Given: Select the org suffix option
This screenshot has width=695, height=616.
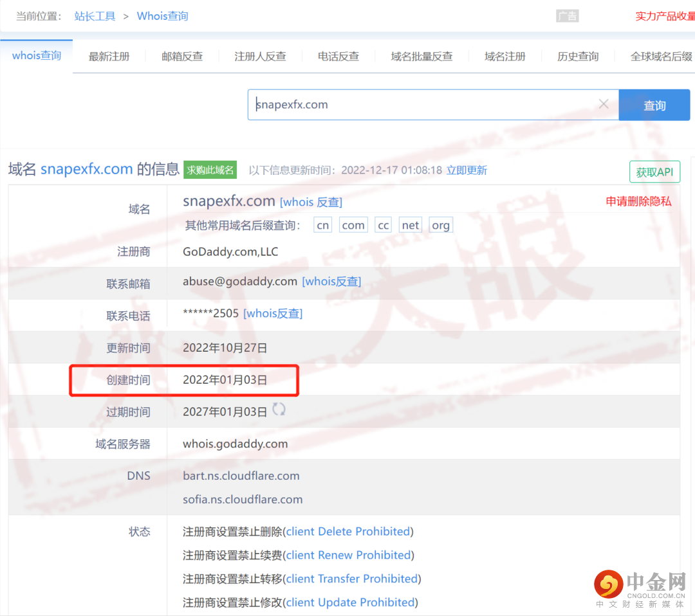Looking at the screenshot, I should click(441, 225).
